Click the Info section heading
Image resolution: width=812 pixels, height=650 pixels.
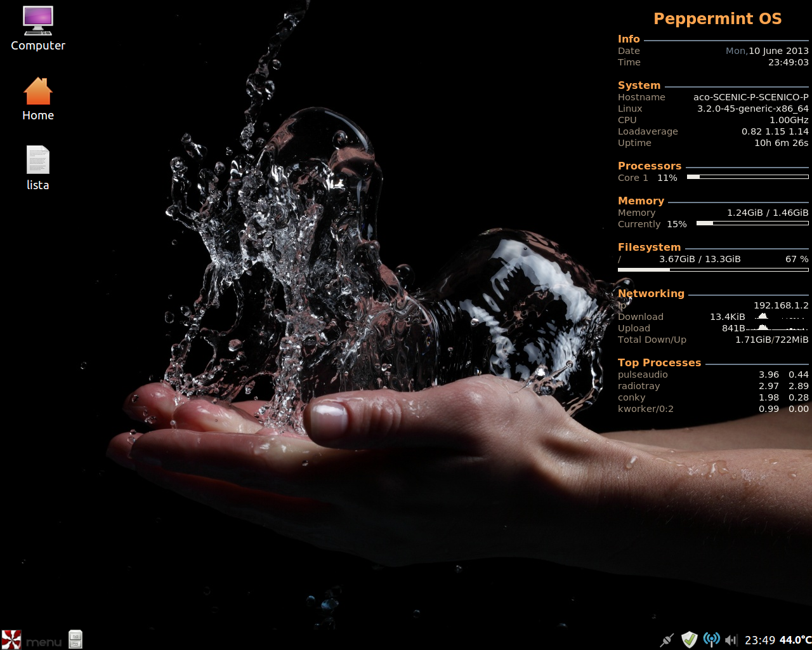coord(629,39)
